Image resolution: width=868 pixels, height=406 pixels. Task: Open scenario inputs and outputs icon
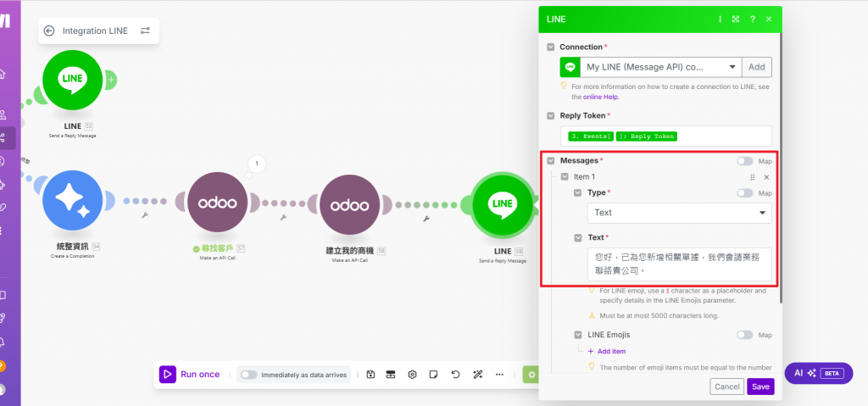tap(391, 375)
